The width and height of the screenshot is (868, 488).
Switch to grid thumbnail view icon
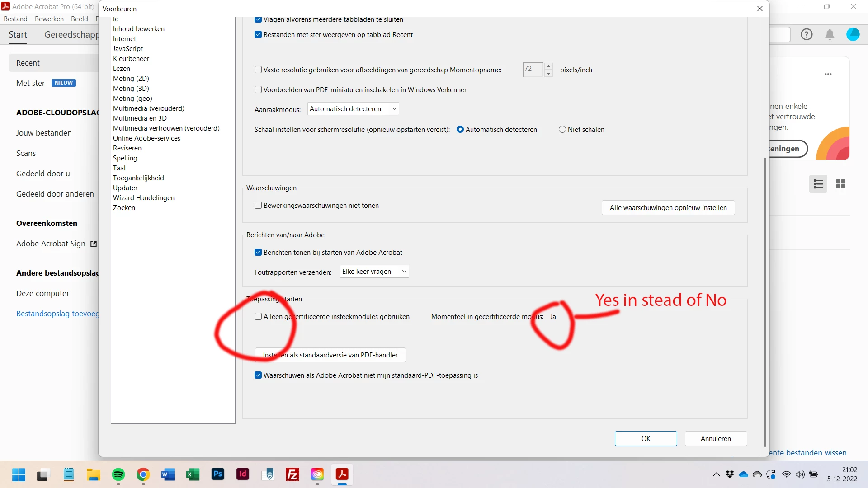click(841, 184)
